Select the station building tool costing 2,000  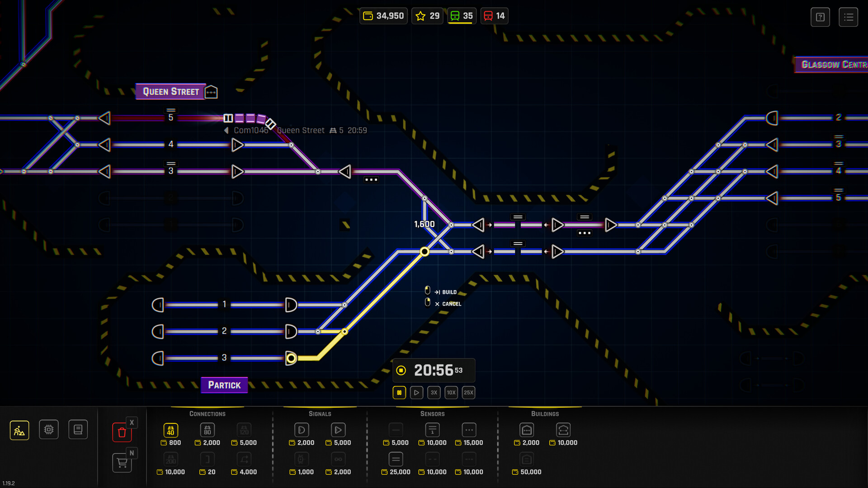[x=526, y=430]
